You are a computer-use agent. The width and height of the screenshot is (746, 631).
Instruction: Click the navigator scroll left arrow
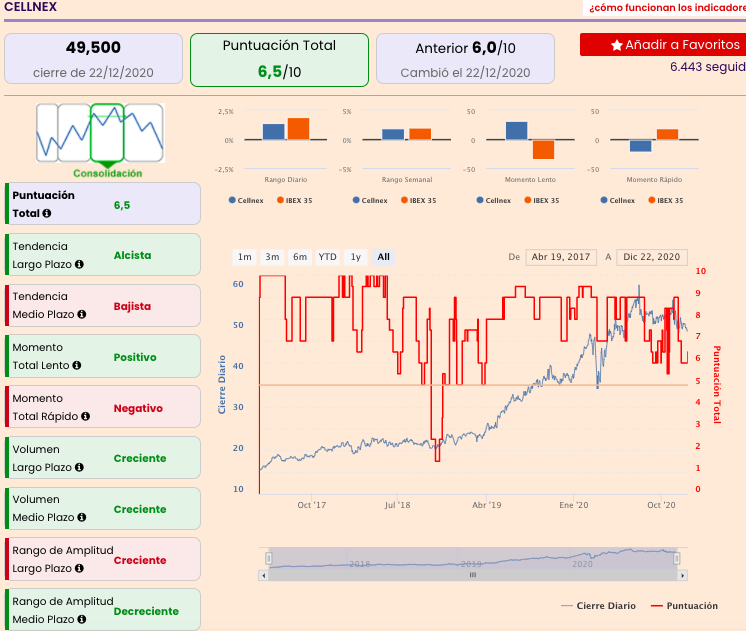coord(264,575)
